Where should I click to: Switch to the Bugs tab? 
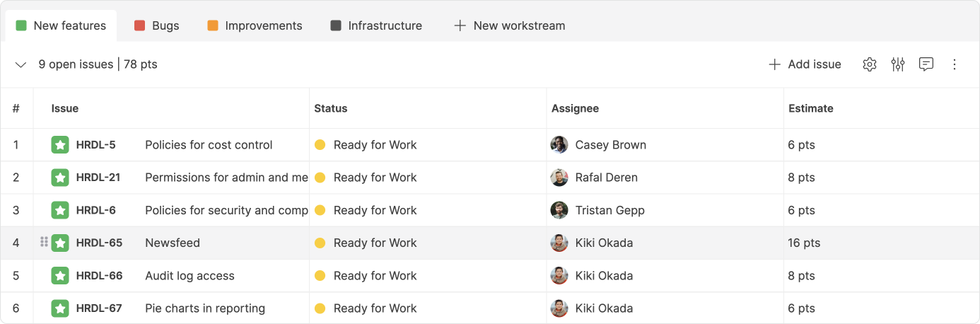157,25
